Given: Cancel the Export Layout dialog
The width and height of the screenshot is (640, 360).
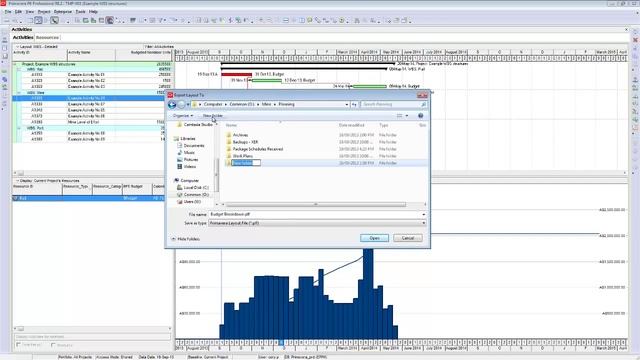Looking at the screenshot, I should click(408, 238).
